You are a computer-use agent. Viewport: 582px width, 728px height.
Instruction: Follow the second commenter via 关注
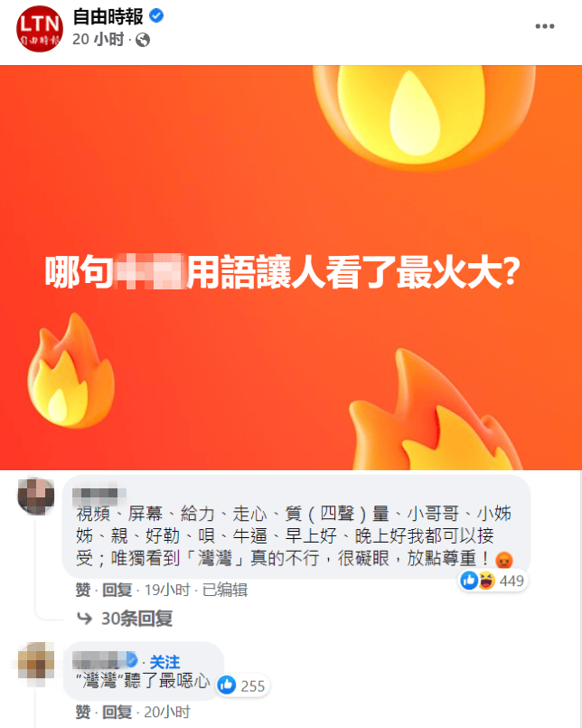164,662
